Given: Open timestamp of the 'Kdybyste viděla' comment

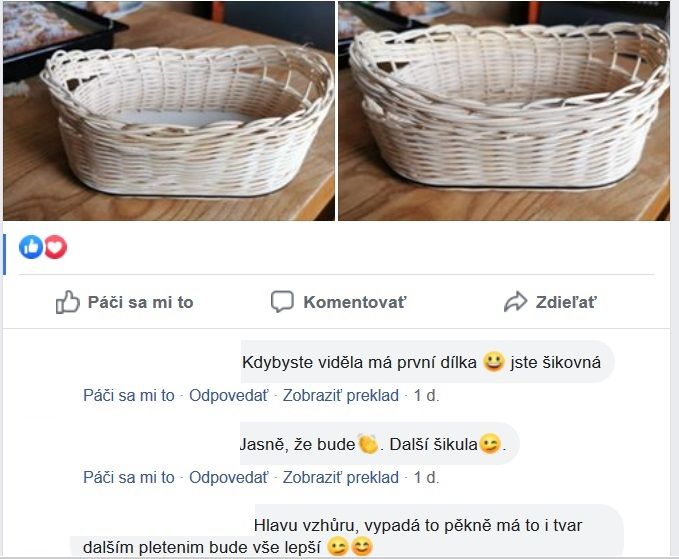Looking at the screenshot, I should pos(427,395).
